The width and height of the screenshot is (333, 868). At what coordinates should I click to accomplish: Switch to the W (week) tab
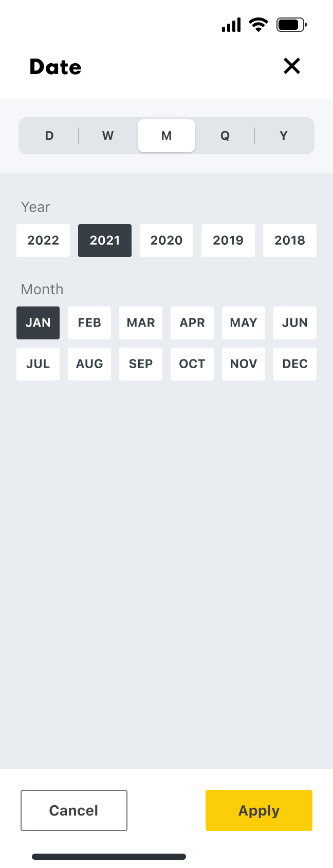pos(108,136)
